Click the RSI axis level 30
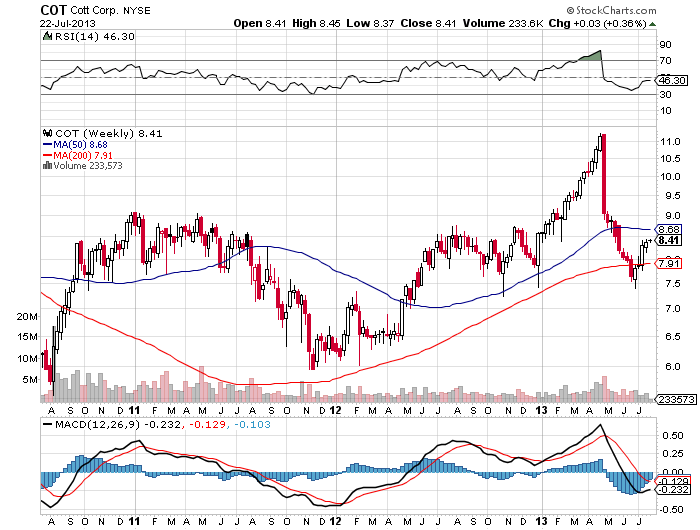This screenshot has height=530, width=700. pos(666,94)
